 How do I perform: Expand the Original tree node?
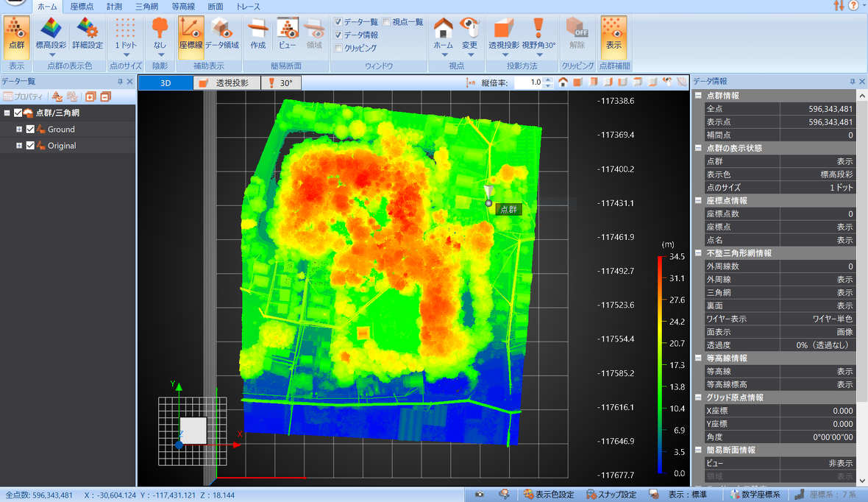19,146
